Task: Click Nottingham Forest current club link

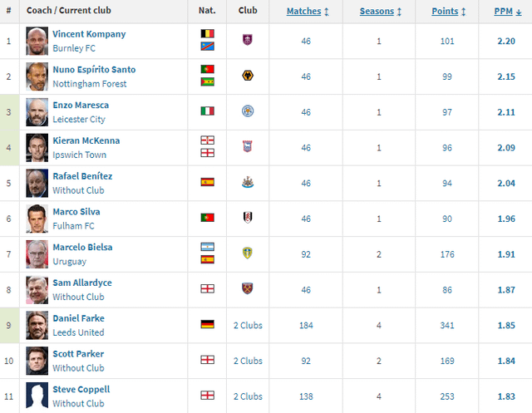Action: point(88,84)
